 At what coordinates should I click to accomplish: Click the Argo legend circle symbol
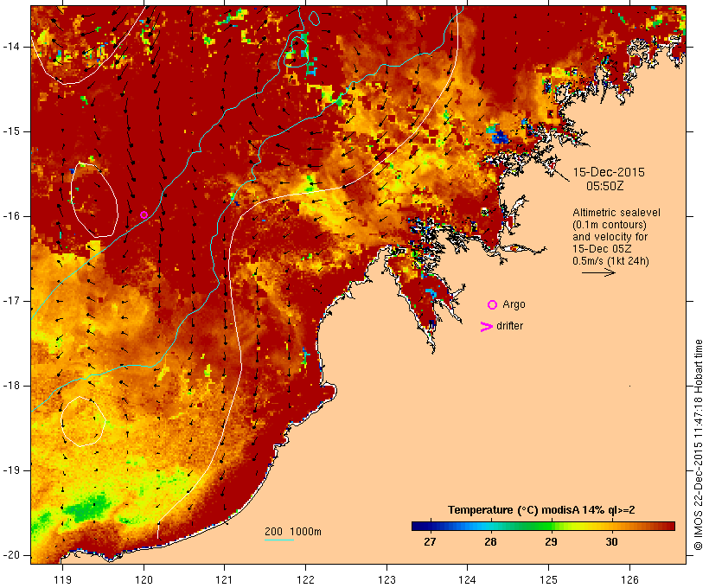pyautogui.click(x=492, y=305)
